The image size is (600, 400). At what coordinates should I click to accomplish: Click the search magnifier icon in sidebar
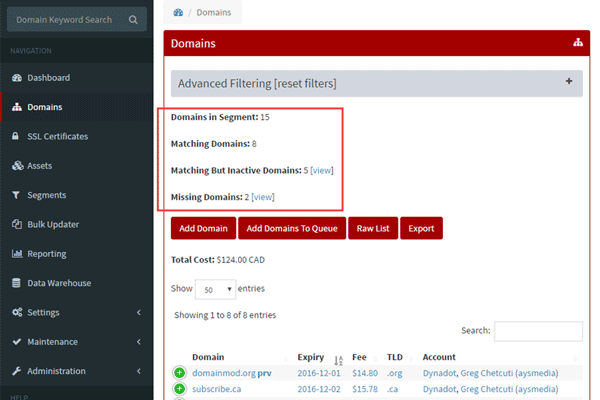click(x=134, y=19)
